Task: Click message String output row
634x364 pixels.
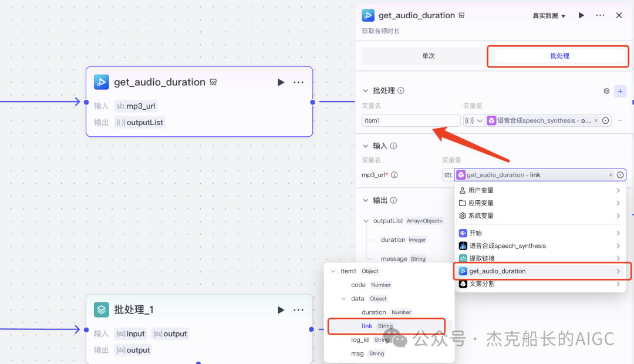Action: 403,259
